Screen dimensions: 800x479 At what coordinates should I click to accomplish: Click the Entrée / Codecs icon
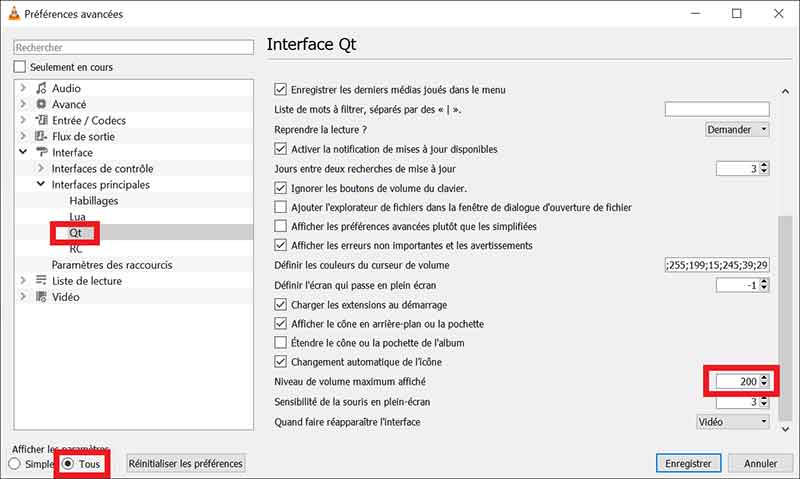[41, 120]
